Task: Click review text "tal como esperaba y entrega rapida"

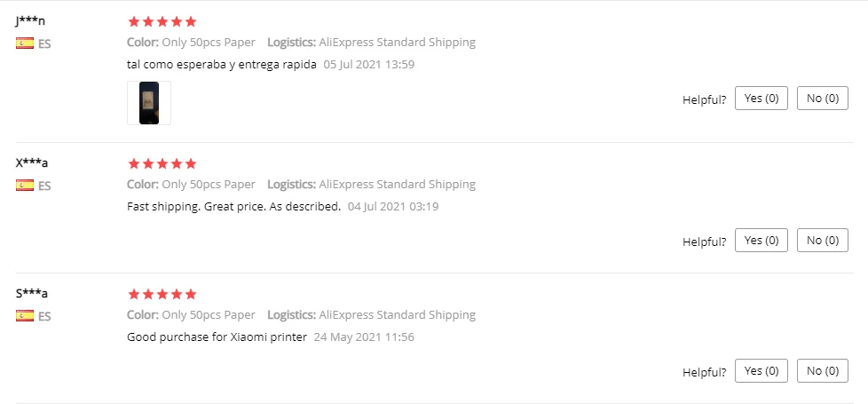Action: point(222,64)
